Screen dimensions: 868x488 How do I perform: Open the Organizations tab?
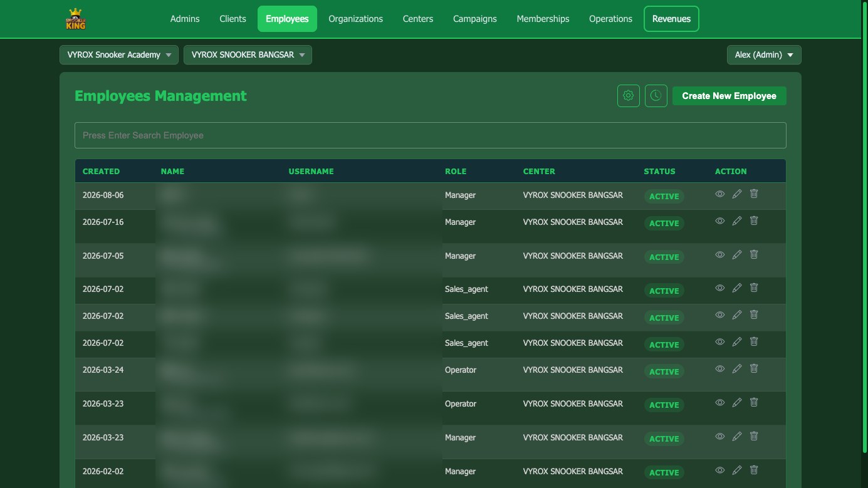tap(355, 19)
